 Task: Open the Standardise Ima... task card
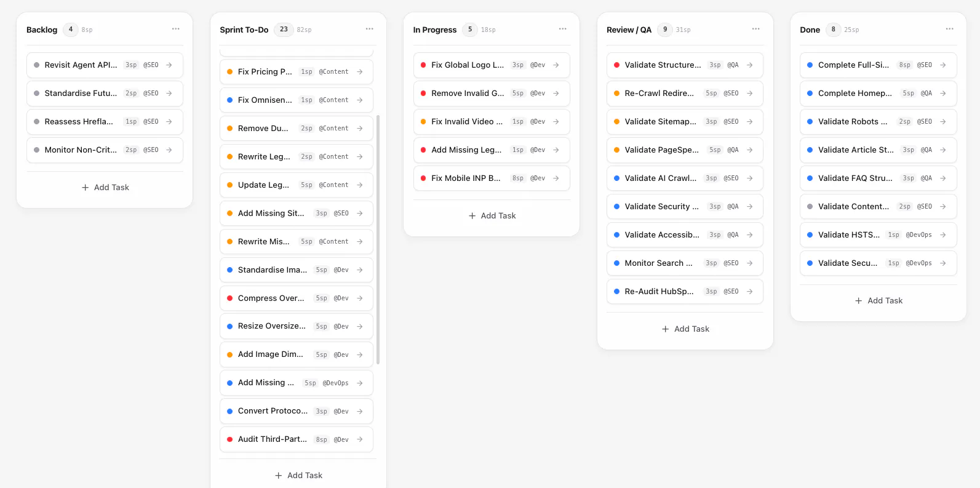tap(297, 270)
